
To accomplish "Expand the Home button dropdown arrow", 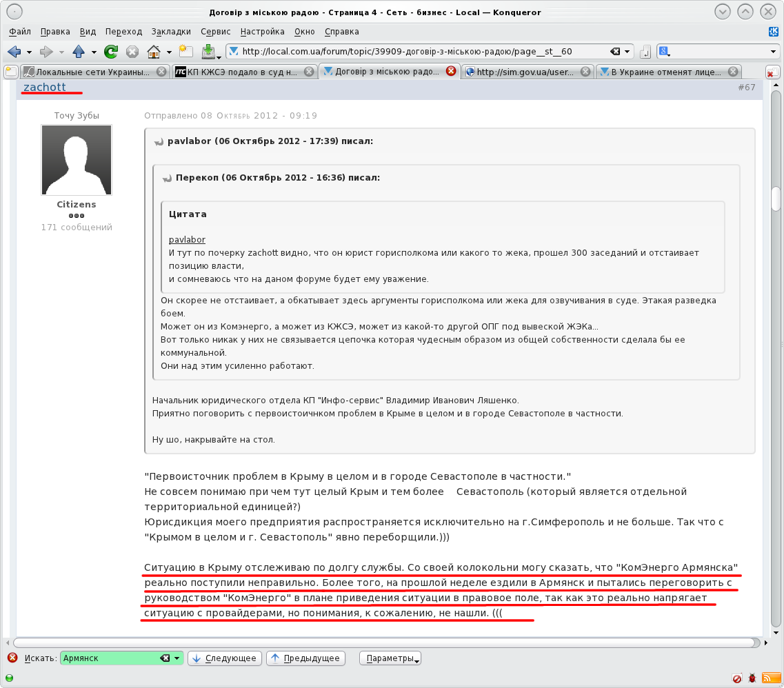I will point(169,52).
